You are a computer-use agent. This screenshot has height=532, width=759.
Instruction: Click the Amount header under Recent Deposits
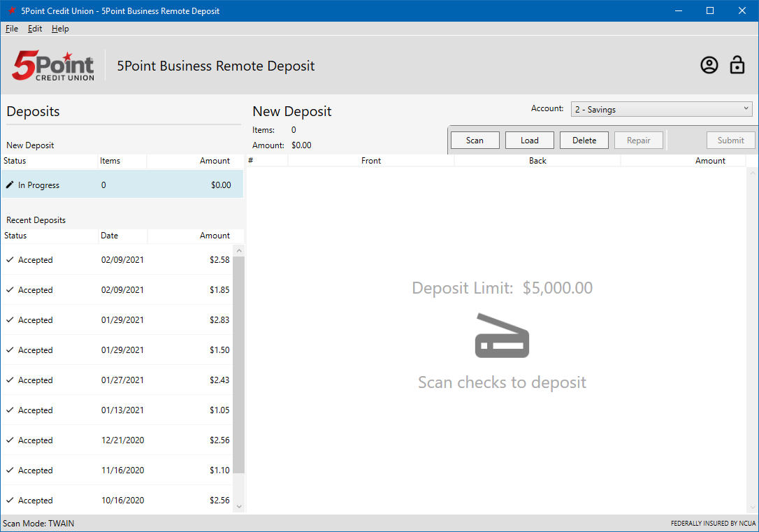click(196, 236)
